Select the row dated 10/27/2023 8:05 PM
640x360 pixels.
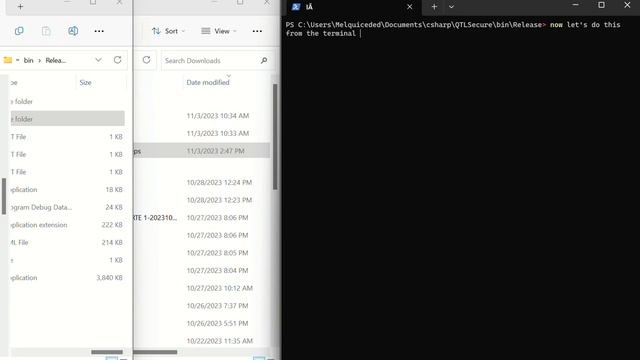[x=202, y=253]
